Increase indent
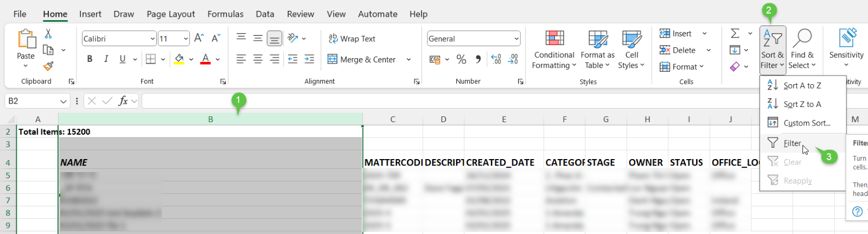The width and height of the screenshot is (868, 234). click(309, 59)
